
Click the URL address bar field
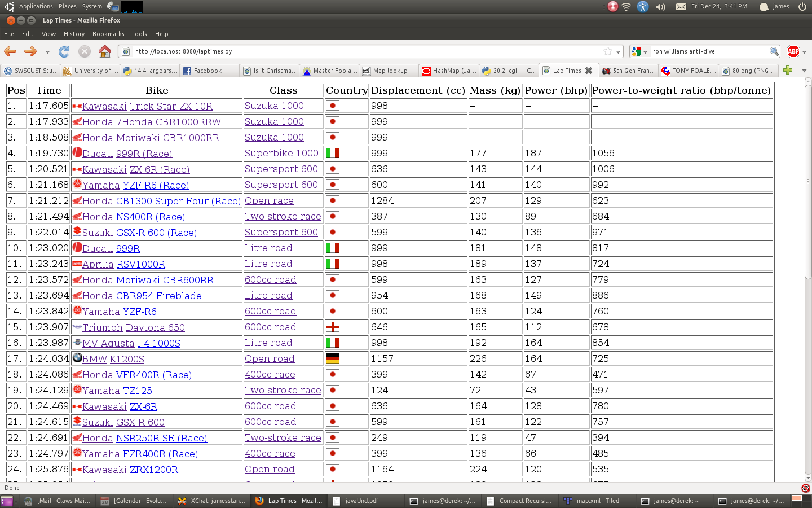[x=367, y=51]
